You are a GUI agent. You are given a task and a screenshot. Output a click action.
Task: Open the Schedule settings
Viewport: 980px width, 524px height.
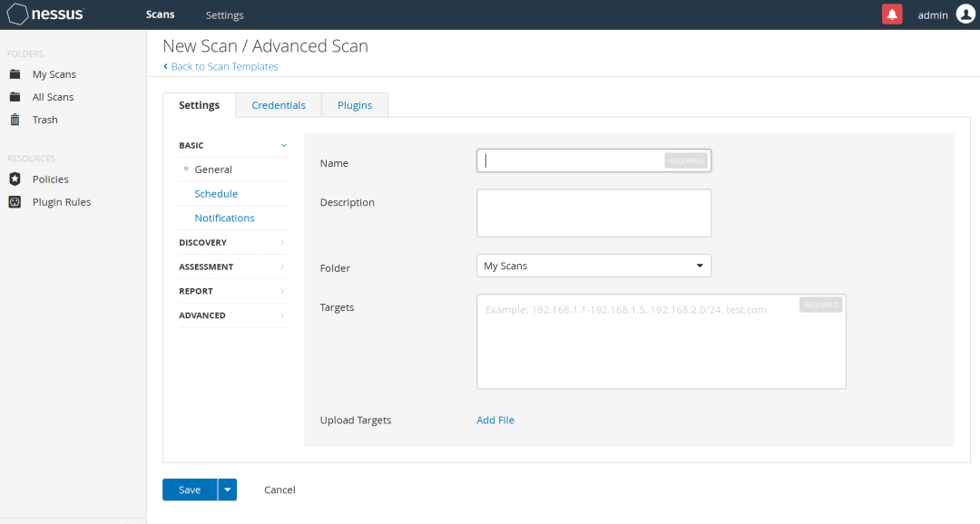tap(216, 194)
